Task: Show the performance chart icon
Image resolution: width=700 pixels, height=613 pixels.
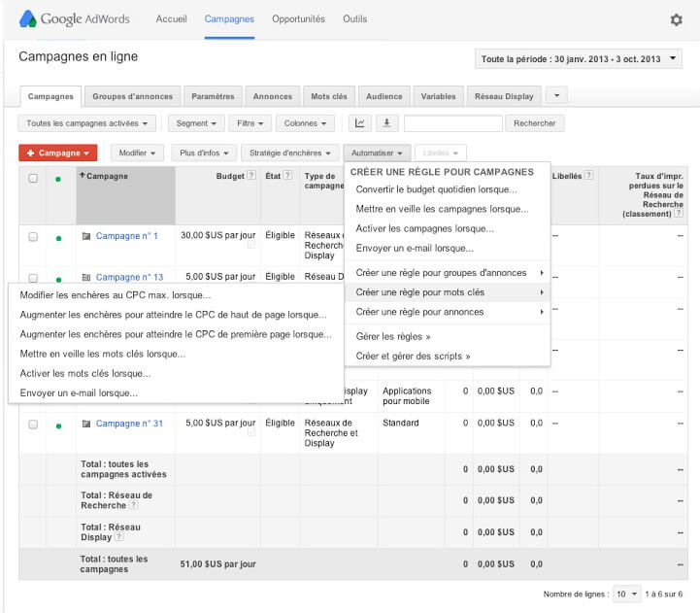Action: click(360, 123)
